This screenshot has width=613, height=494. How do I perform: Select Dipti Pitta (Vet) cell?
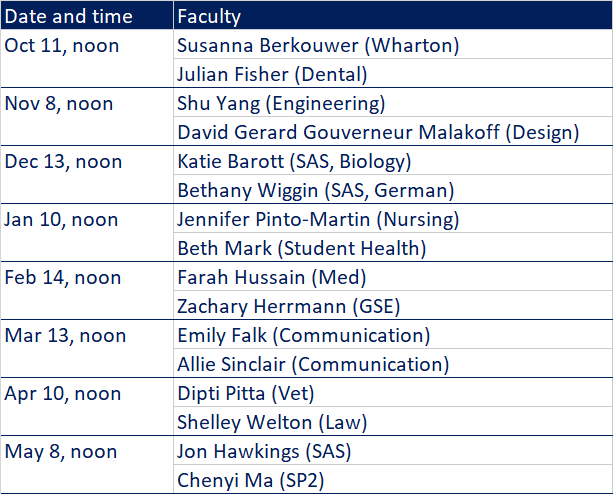(393, 392)
